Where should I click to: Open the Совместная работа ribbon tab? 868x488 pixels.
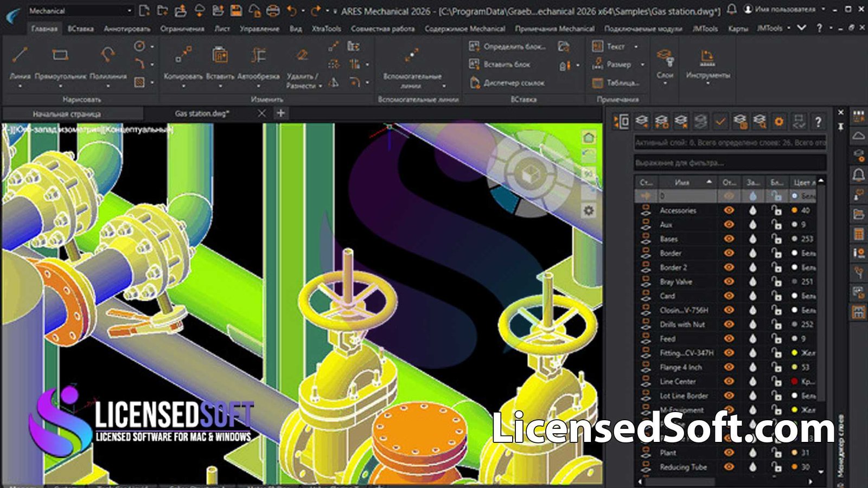click(x=382, y=29)
